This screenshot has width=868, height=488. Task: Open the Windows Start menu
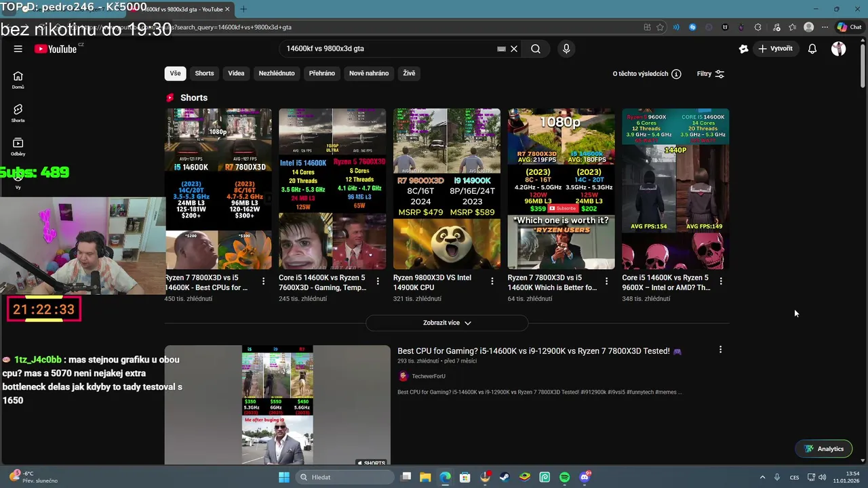284,477
